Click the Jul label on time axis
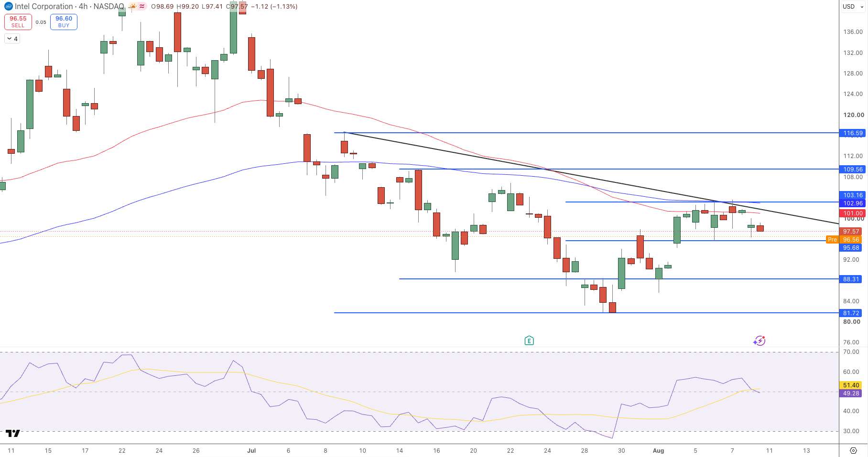Viewport: 868px width, 457px height. pos(252,450)
